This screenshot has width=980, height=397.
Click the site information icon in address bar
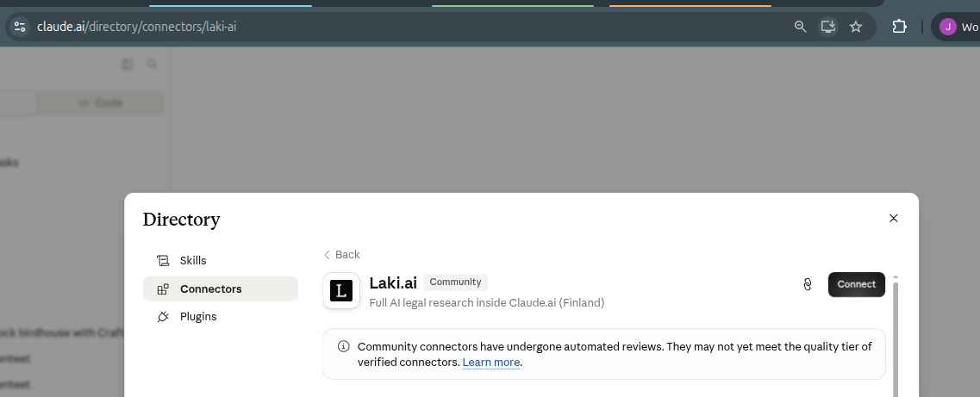(20, 26)
